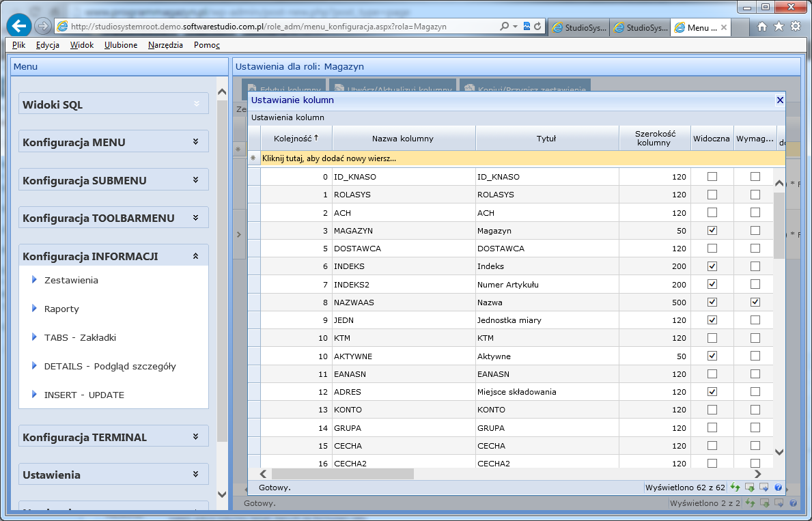Expand the Konfiguracja MENU section

point(196,141)
